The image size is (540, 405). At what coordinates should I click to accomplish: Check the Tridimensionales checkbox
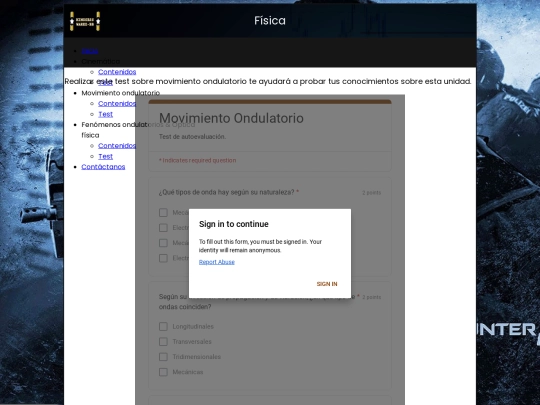(163, 357)
